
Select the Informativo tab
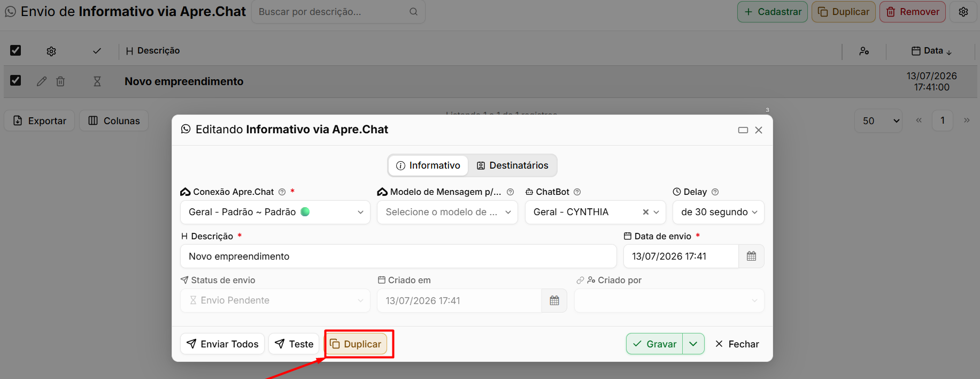(428, 165)
